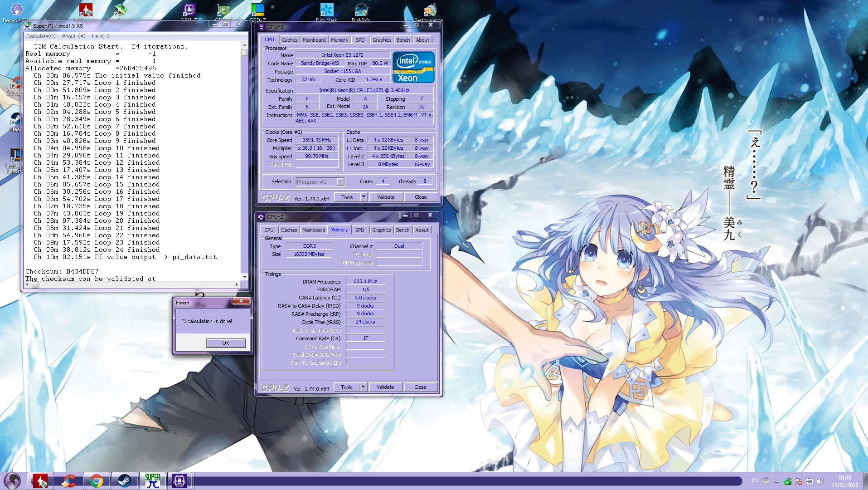Switch to Bench tab in bottom CPU-Z
Image resolution: width=868 pixels, height=490 pixels.
402,230
